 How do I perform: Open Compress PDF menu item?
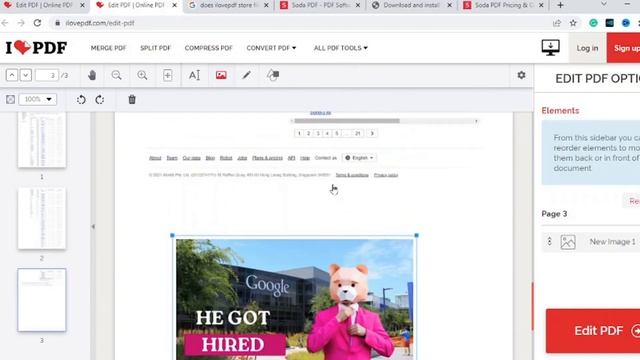click(x=208, y=48)
